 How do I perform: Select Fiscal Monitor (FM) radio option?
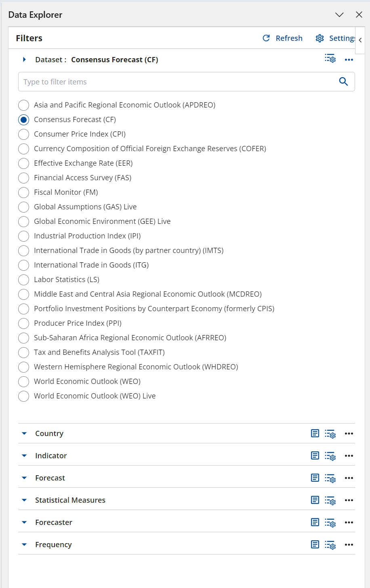[x=24, y=192]
